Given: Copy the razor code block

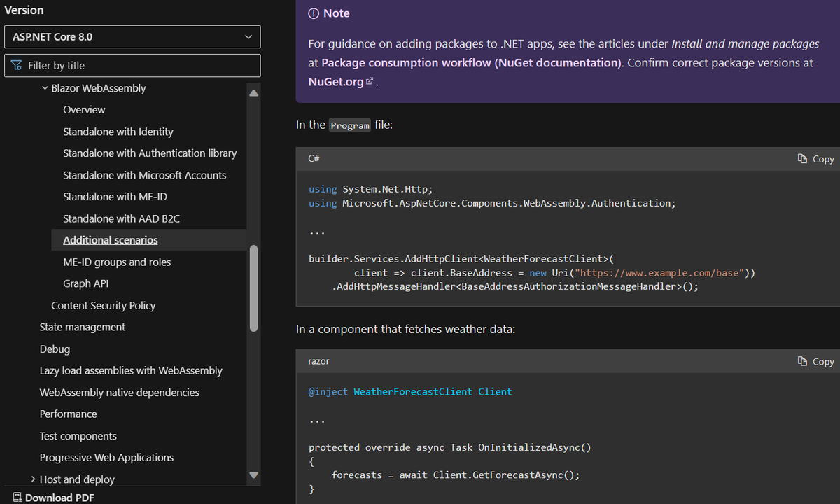Looking at the screenshot, I should 815,361.
